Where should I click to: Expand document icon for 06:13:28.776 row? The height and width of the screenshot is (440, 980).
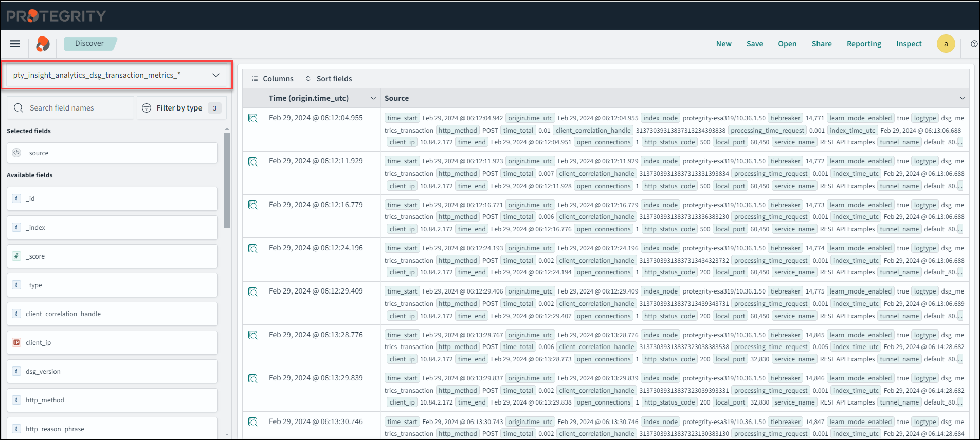tap(252, 335)
